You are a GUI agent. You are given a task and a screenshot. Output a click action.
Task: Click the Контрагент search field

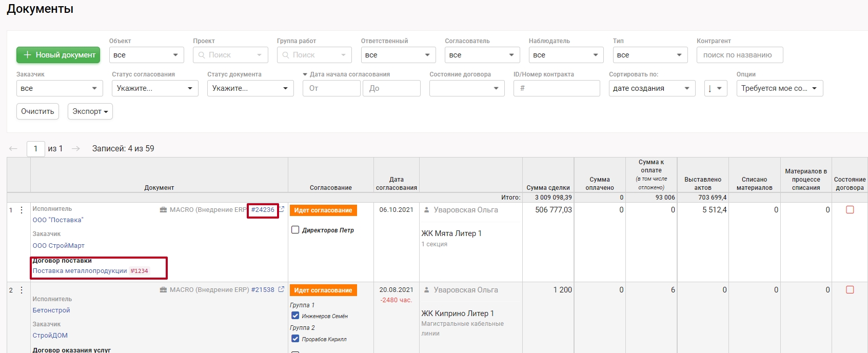(x=739, y=55)
